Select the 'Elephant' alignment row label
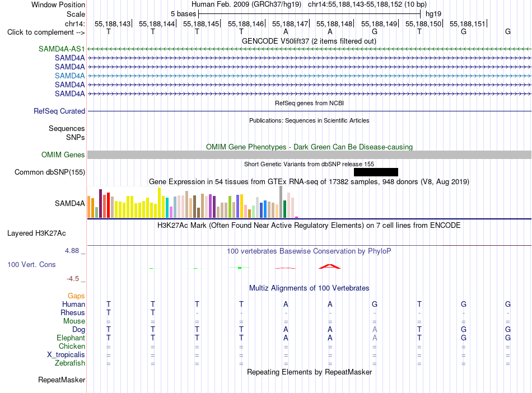 (71, 338)
